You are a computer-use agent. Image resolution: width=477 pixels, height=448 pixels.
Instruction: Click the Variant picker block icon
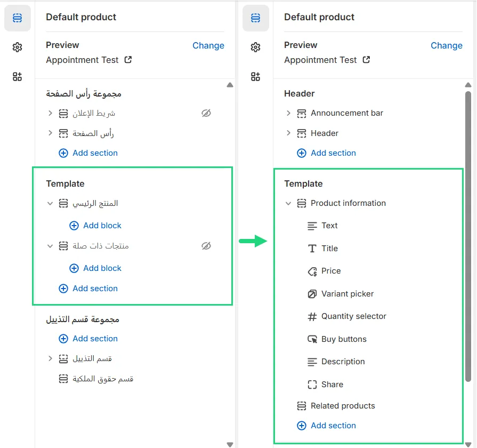(312, 294)
